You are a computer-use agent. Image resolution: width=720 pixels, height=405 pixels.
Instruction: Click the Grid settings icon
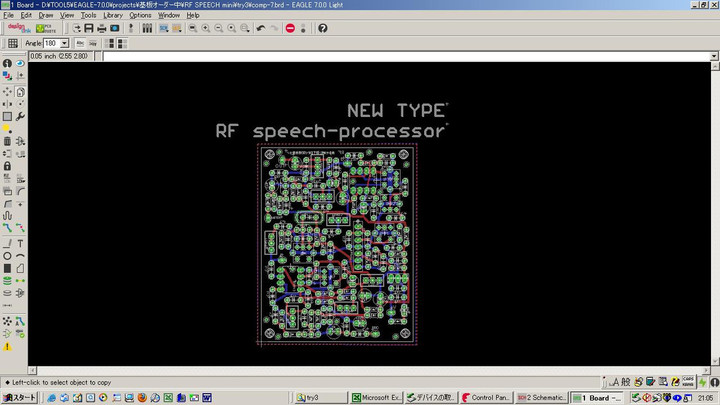[12, 43]
